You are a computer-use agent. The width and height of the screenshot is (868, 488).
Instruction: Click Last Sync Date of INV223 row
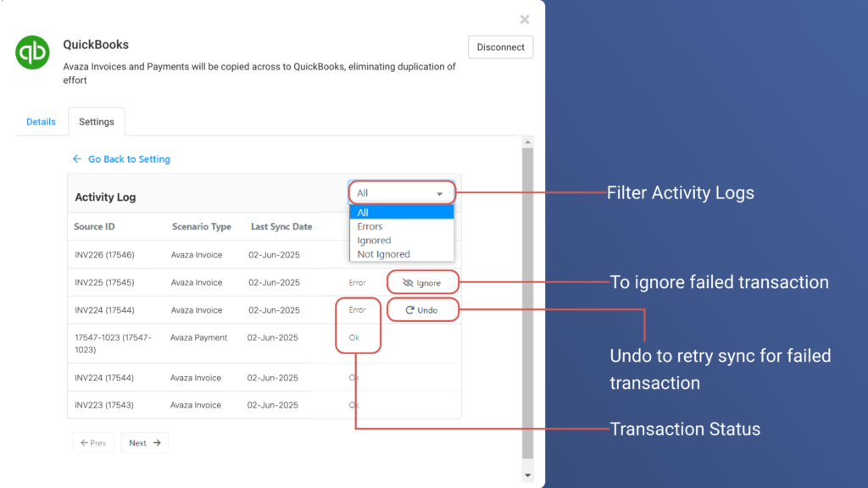pyautogui.click(x=272, y=405)
